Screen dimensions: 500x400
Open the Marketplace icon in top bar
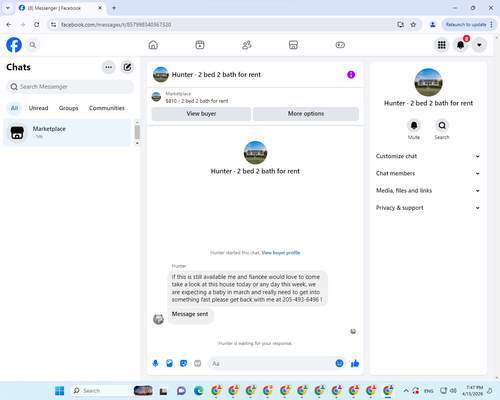tap(293, 45)
